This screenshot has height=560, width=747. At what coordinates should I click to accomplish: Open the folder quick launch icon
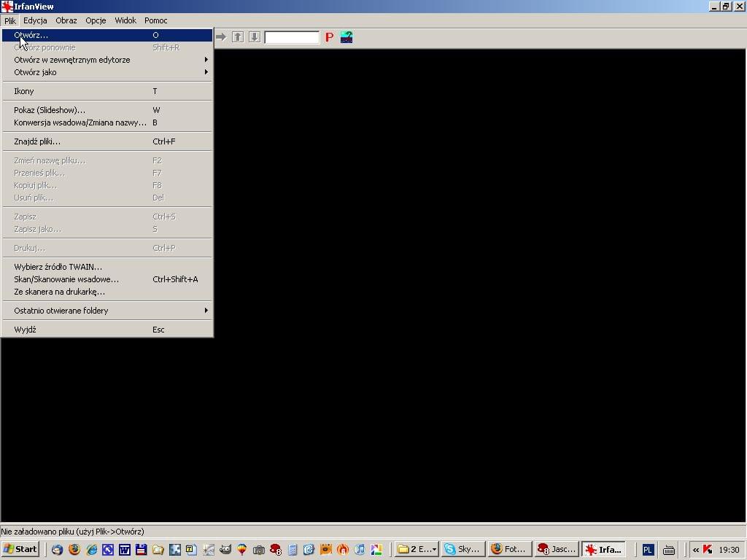click(x=158, y=550)
